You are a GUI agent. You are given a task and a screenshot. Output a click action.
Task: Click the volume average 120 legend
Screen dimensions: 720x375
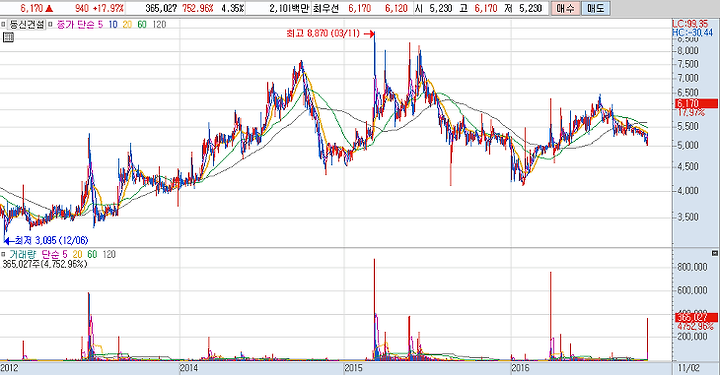(109, 254)
